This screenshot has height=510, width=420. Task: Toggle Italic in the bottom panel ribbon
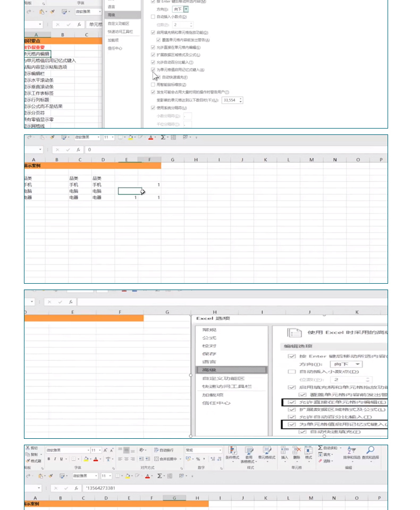pos(55,459)
